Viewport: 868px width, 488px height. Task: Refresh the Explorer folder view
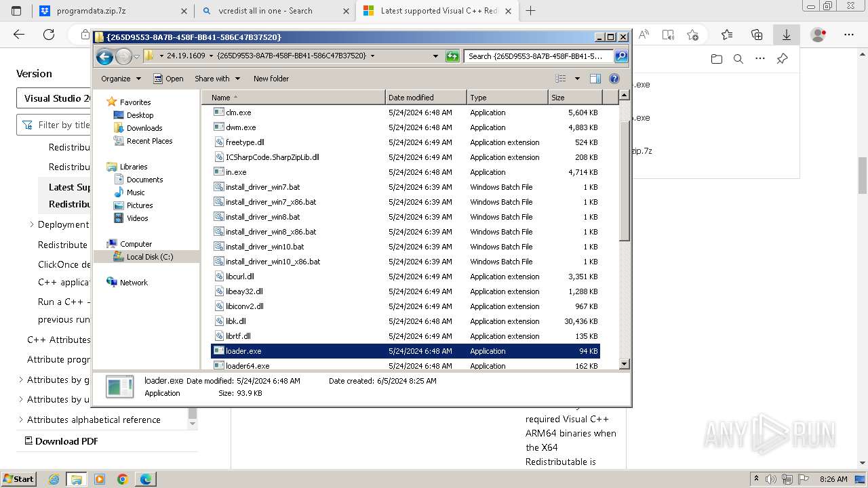coord(452,56)
